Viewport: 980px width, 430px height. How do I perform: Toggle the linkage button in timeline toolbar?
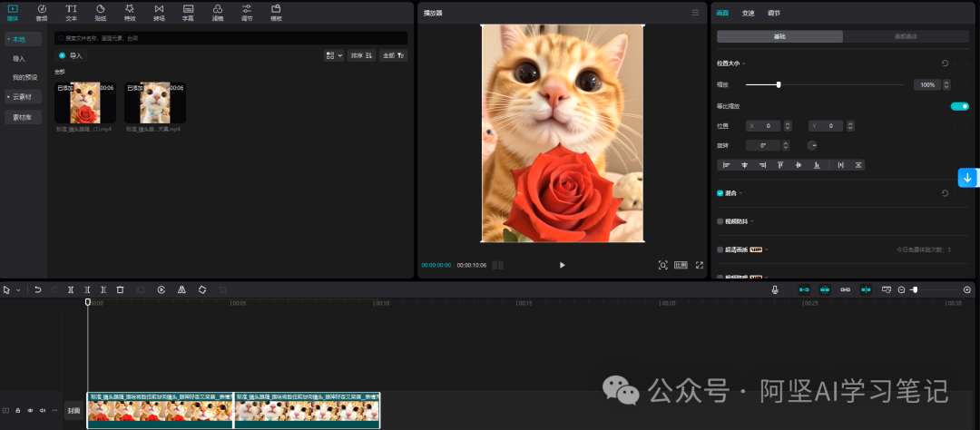[x=845, y=290]
